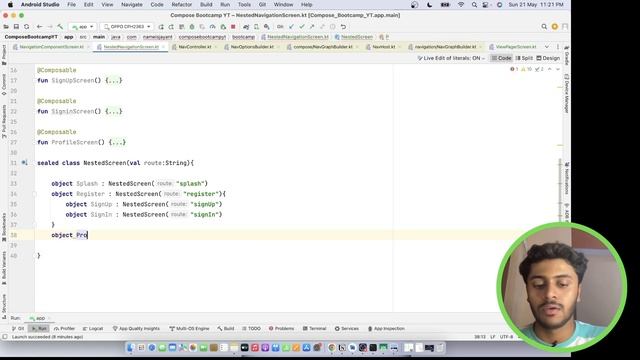This screenshot has height=360, width=640.
Task: Click the composebootcampyt breadcrumb
Action: pos(202,37)
